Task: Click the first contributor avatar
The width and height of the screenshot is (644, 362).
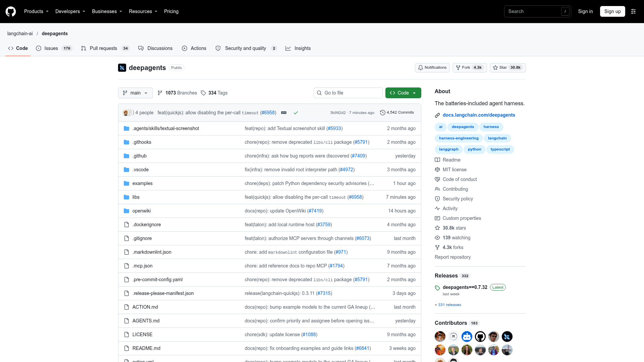Action: [440, 337]
